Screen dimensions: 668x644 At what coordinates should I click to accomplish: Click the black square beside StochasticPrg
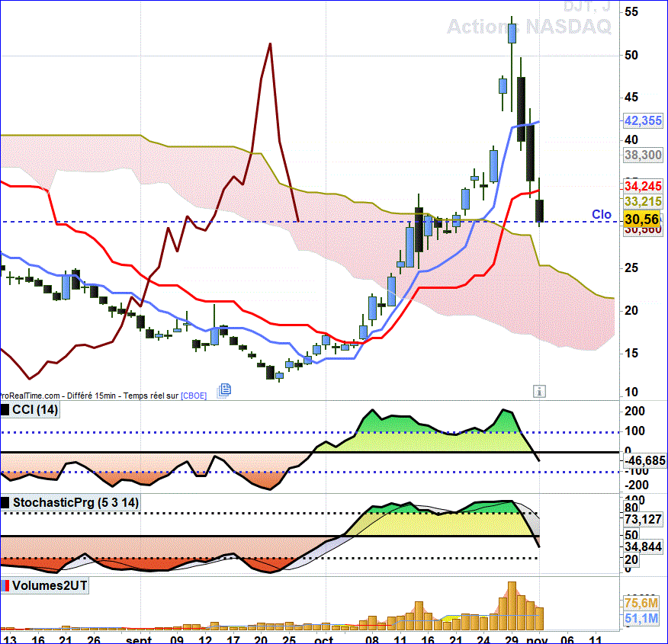(5, 503)
